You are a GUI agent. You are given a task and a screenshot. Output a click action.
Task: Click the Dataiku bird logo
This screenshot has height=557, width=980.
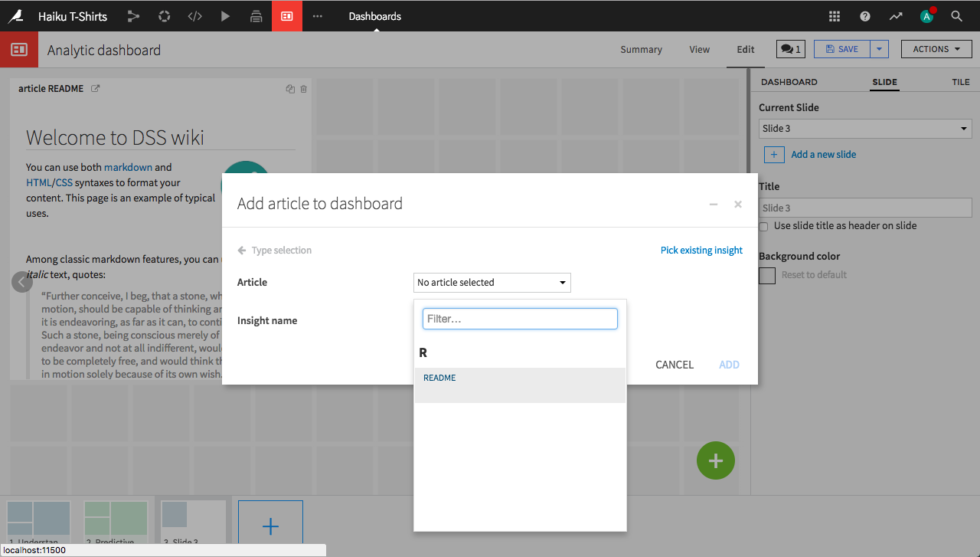[15, 16]
